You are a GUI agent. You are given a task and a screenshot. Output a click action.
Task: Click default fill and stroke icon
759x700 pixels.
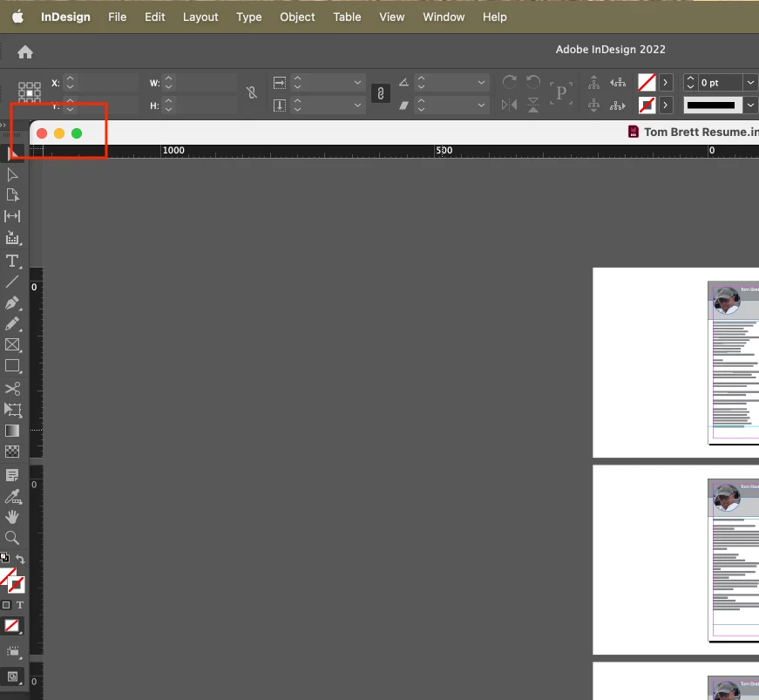coord(5,558)
